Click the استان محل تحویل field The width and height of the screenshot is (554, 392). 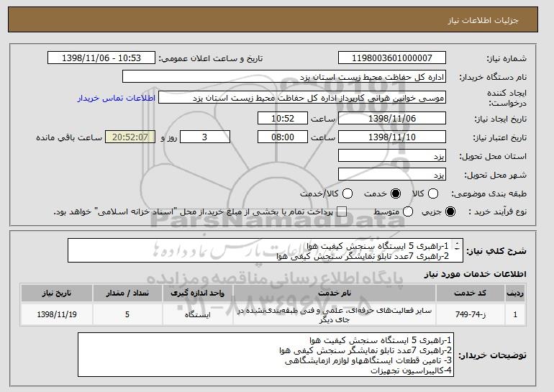tap(392, 156)
